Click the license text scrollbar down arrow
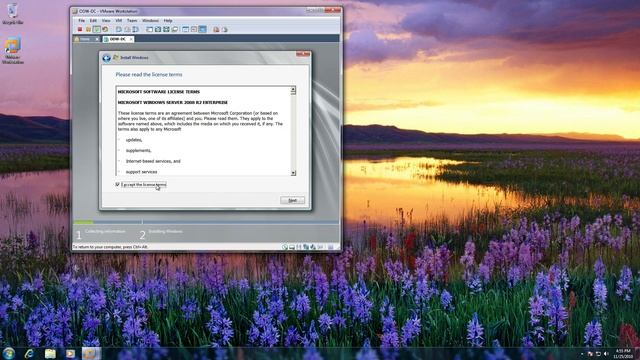The height and width of the screenshot is (360, 640). pyautogui.click(x=293, y=173)
